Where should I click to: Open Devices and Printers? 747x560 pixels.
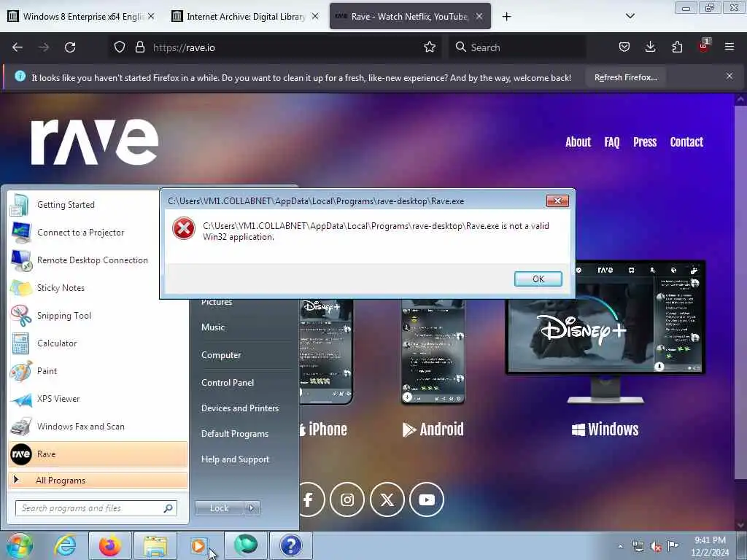pos(239,408)
